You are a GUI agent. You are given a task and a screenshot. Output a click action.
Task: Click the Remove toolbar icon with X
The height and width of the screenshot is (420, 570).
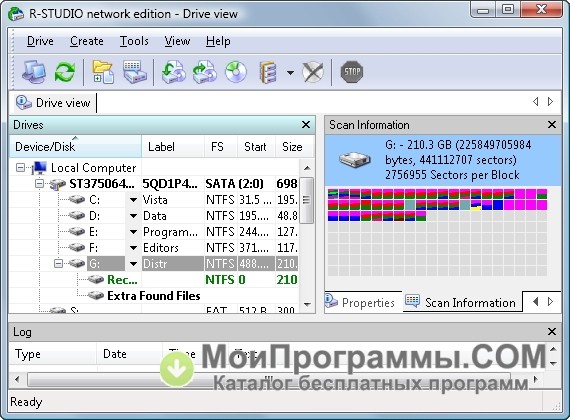[313, 72]
